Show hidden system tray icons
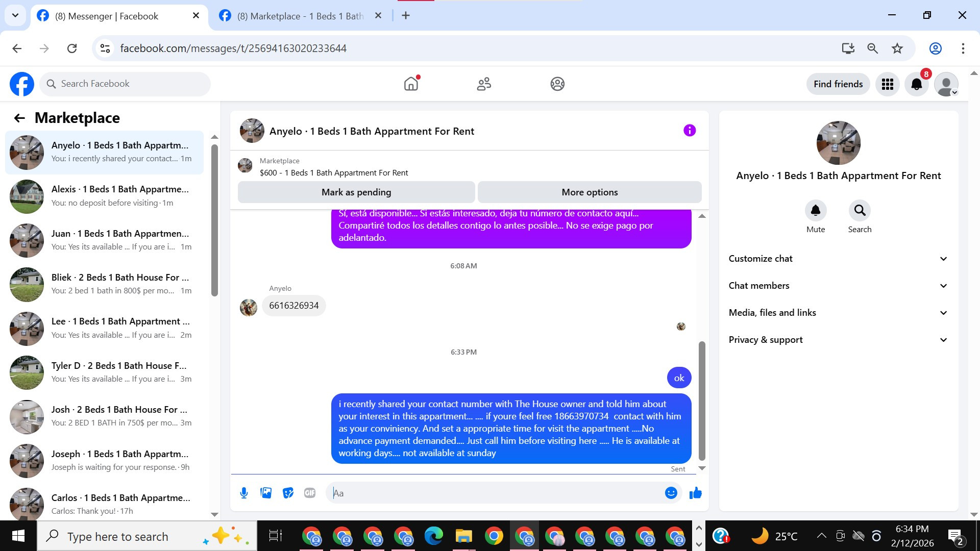 pyautogui.click(x=821, y=536)
